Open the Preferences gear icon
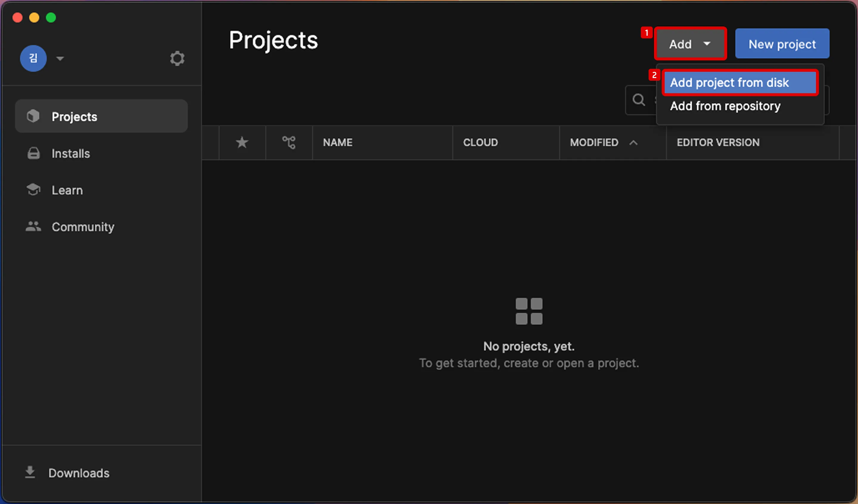 click(x=177, y=59)
